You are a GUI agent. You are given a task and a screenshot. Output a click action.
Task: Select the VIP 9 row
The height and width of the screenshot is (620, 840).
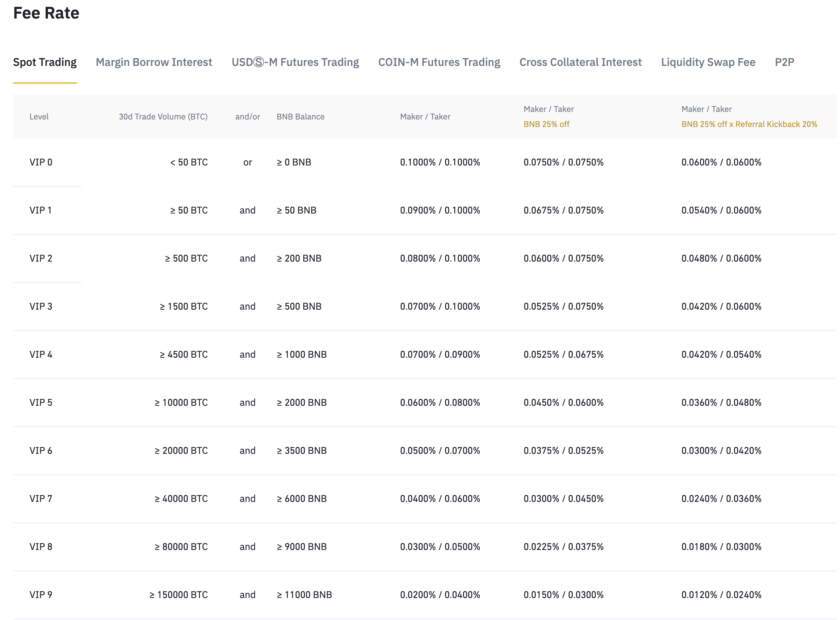tap(41, 595)
